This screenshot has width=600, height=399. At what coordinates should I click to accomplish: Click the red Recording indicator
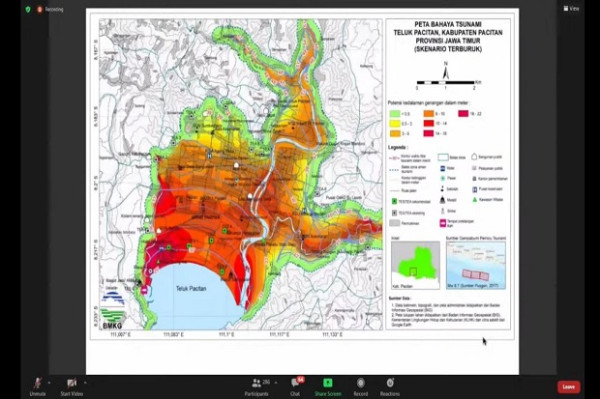pyautogui.click(x=50, y=9)
